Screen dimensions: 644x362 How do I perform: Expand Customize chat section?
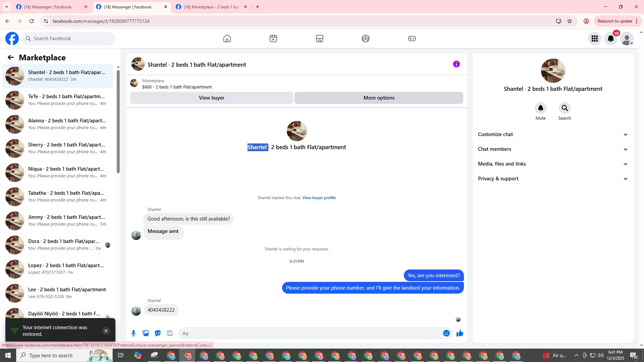coord(553,134)
